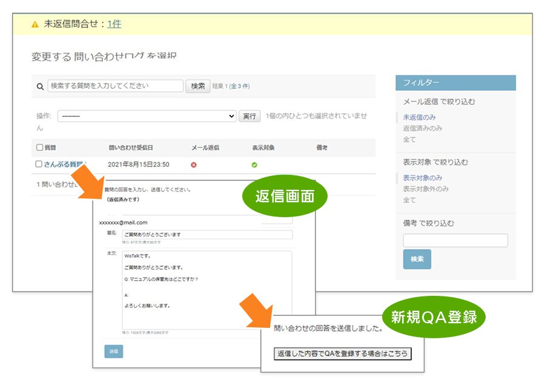This screenshot has height=392, width=545.
Task: Open the 操作 action dropdown
Action: pos(145,116)
